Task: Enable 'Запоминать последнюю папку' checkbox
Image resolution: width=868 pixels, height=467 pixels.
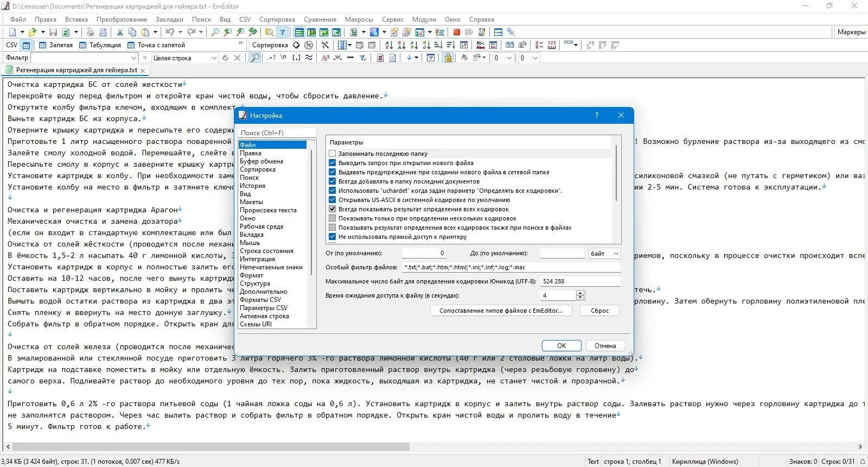Action: click(x=333, y=154)
